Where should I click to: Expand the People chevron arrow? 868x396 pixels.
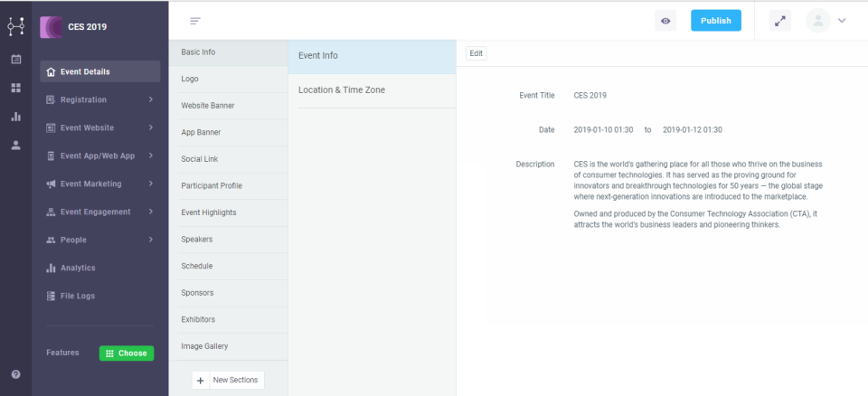click(x=151, y=240)
